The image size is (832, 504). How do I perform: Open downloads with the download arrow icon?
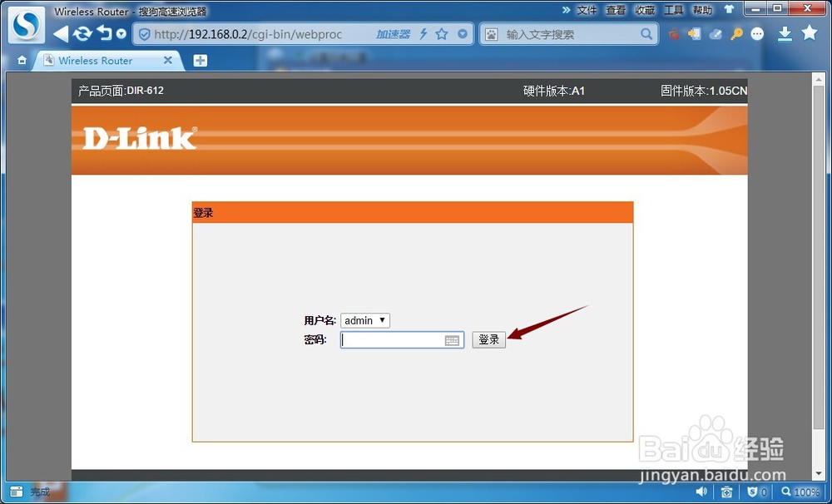pyautogui.click(x=785, y=34)
